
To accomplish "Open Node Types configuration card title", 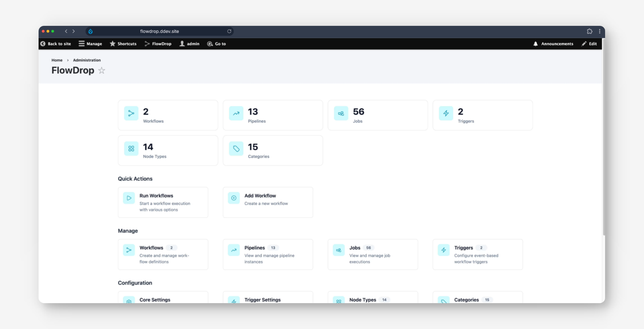I will (x=363, y=300).
